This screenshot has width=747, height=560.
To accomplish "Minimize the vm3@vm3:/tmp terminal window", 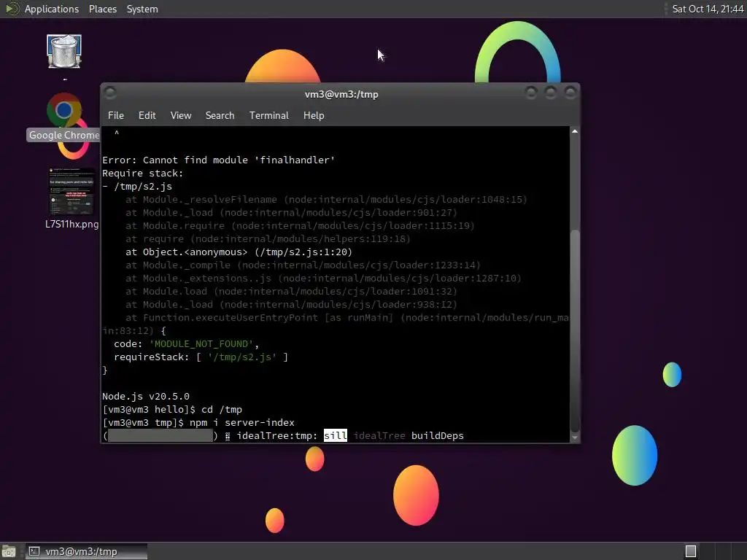I will pos(531,93).
